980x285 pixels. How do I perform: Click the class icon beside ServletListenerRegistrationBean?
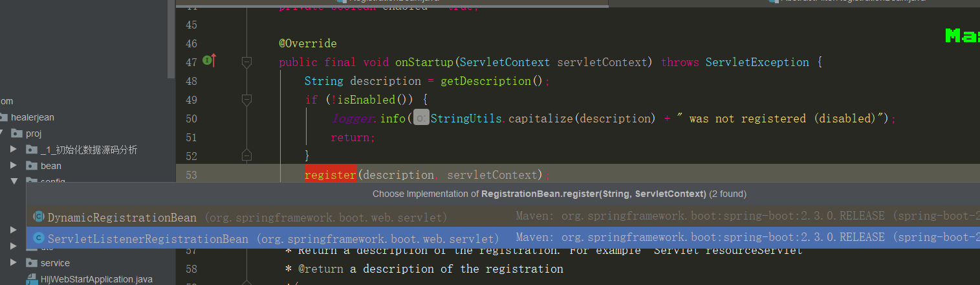pos(39,238)
